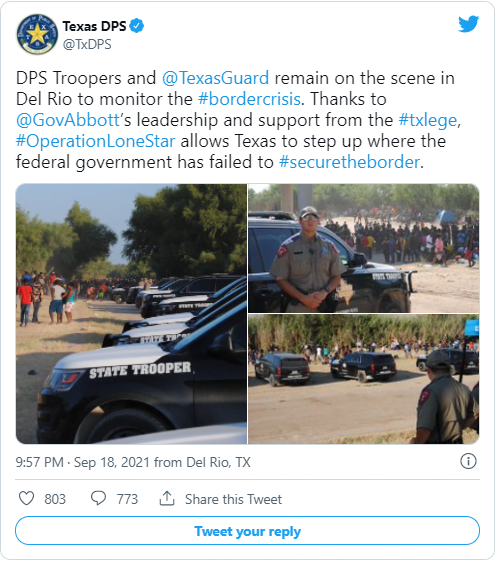The image size is (495, 561).
Task: View photo of trooper standing by SUV
Action: 364,248
